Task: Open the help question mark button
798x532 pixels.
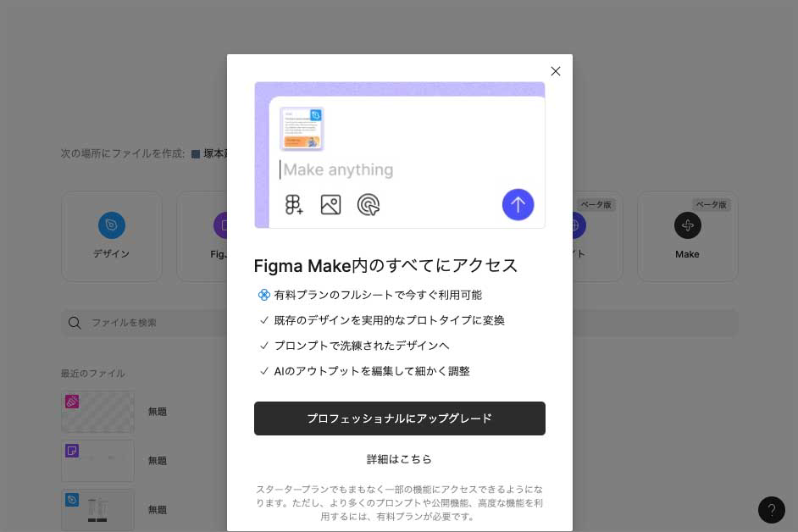Action: point(772,510)
